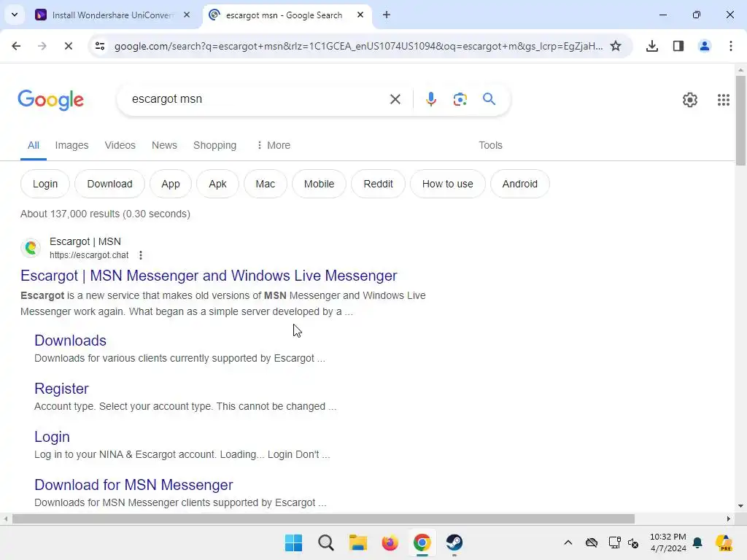Open Escargot MSN Messenger result title

pos(209,276)
